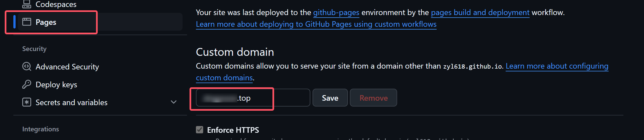Expand the Secrets and variables chevron
Screen dimensions: 644x140
pyautogui.click(x=174, y=102)
